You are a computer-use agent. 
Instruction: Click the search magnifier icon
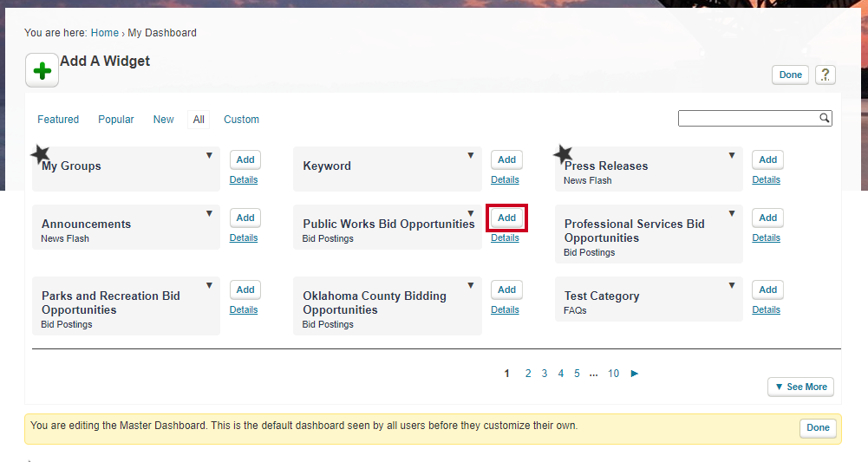[x=825, y=118]
